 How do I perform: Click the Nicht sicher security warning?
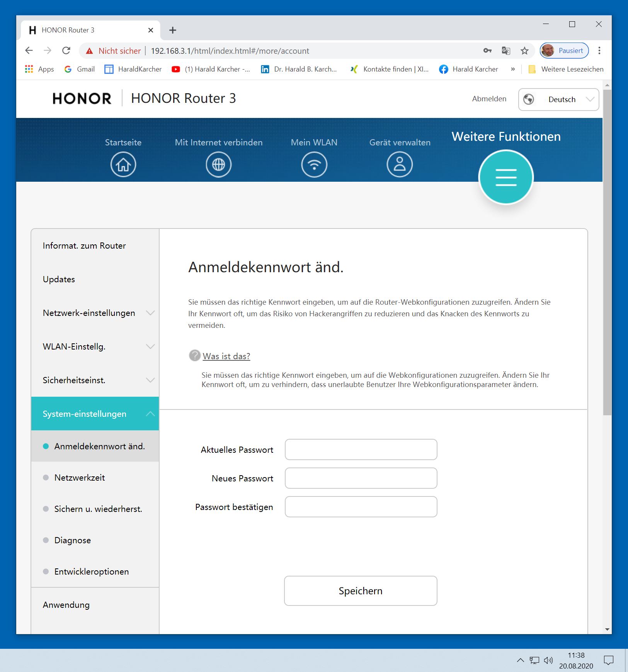point(113,51)
